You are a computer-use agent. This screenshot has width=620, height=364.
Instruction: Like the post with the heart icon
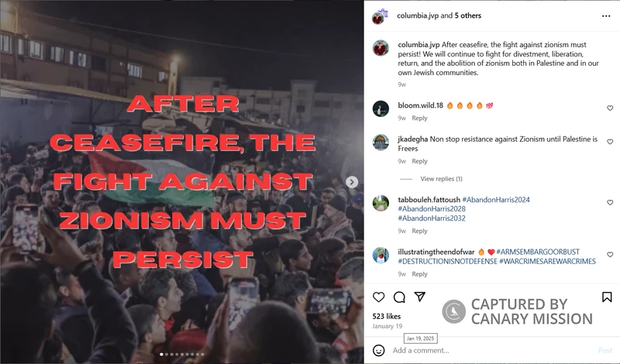(x=378, y=297)
